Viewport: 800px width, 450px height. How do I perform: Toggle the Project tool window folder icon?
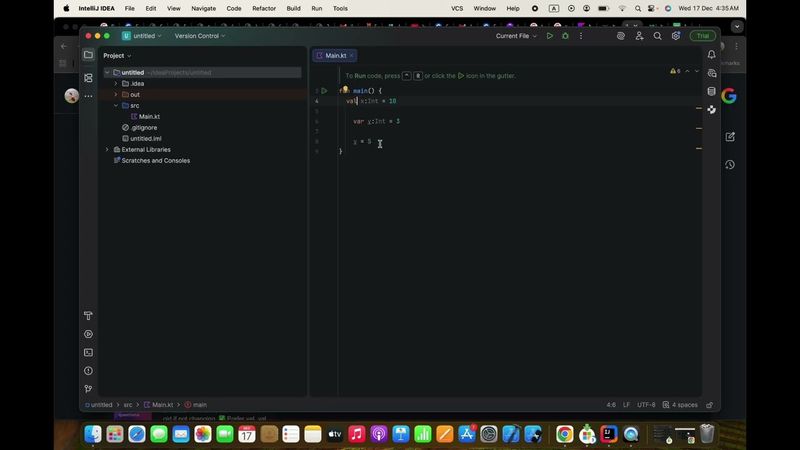coord(88,55)
